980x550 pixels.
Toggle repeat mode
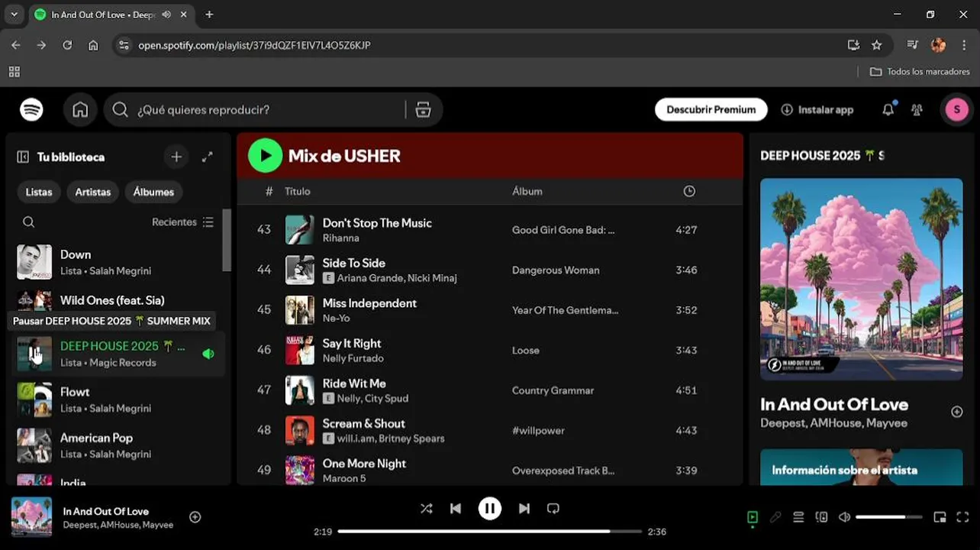click(553, 509)
